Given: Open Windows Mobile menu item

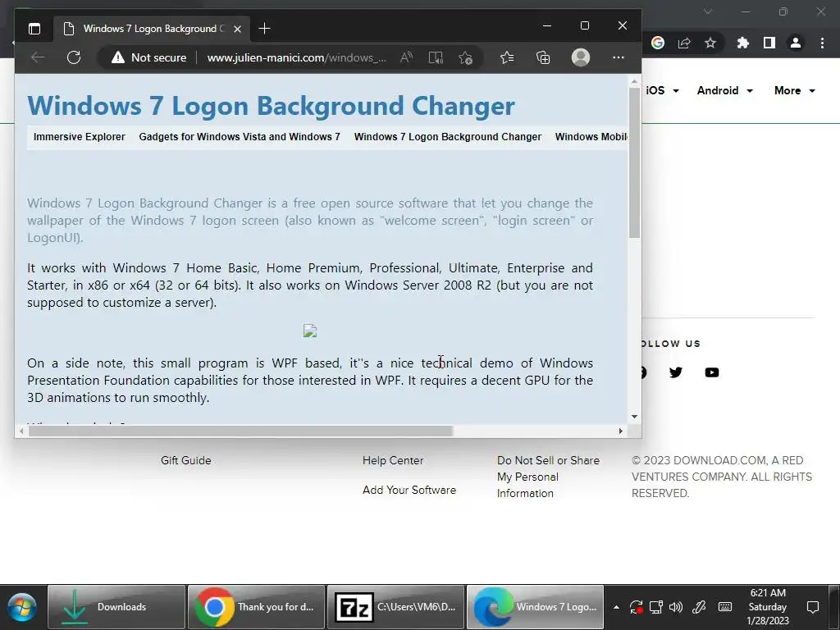Looking at the screenshot, I should (591, 137).
